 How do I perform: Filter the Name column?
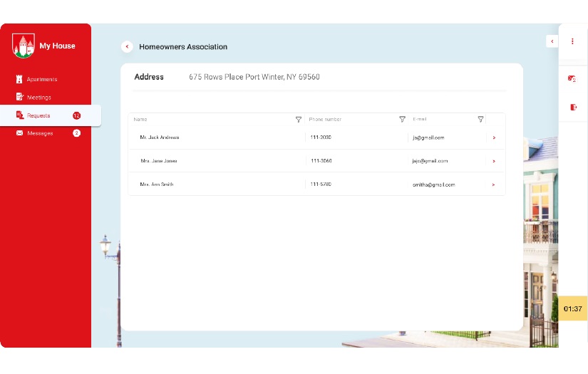[299, 119]
